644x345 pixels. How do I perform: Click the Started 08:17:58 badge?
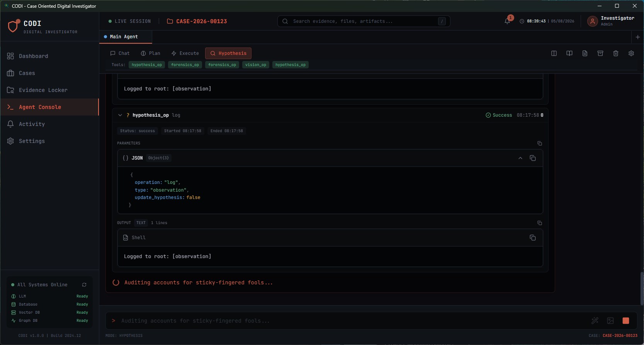183,131
